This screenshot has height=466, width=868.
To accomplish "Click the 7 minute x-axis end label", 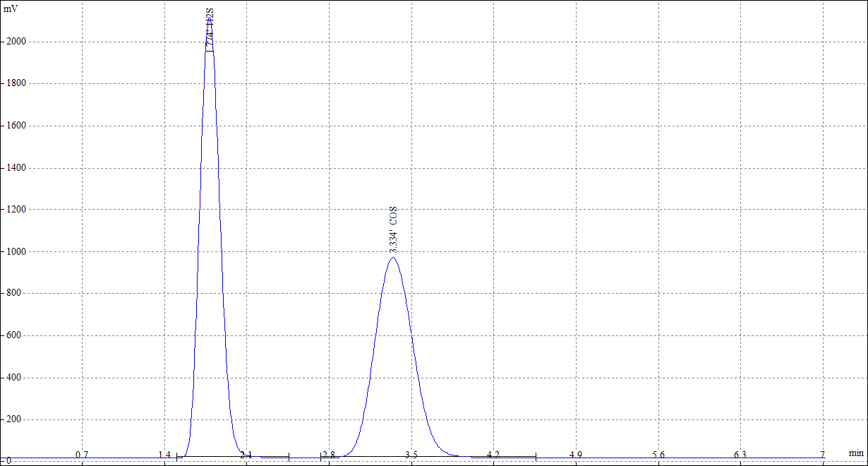I will tap(822, 455).
